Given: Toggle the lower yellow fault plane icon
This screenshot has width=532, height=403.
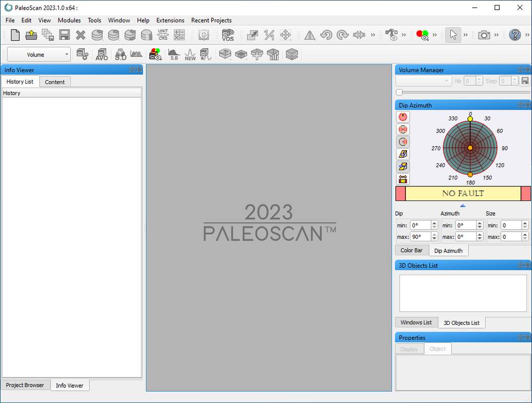Looking at the screenshot, I should pos(403,166).
